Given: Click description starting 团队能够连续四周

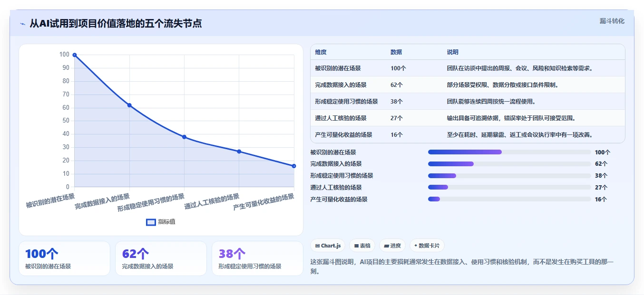Looking at the screenshot, I should coord(491,102).
